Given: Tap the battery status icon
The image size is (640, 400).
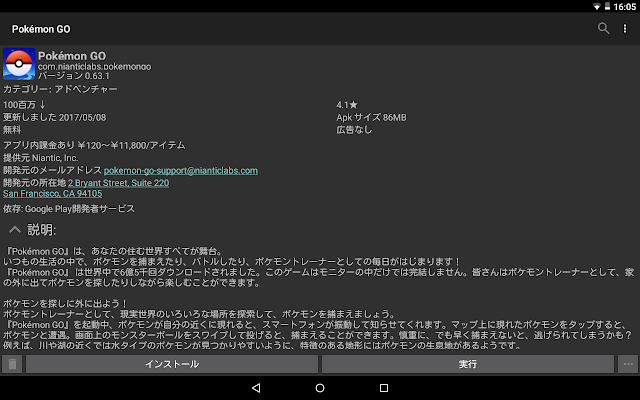Looking at the screenshot, I should click(607, 6).
